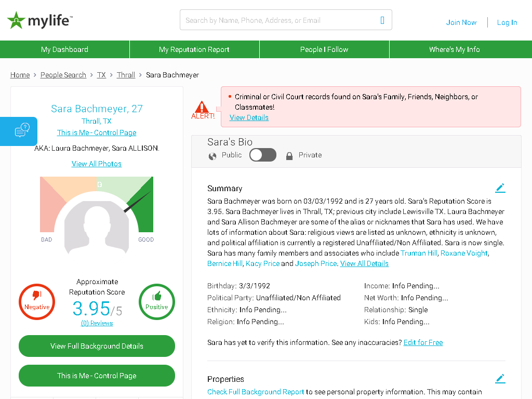Click the red Alert warning triangle

point(202,107)
